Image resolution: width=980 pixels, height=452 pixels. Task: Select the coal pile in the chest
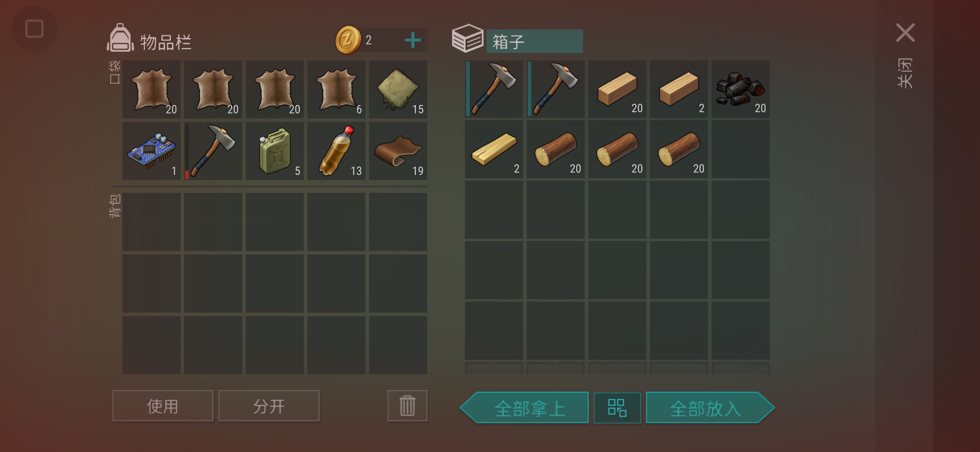pos(740,89)
